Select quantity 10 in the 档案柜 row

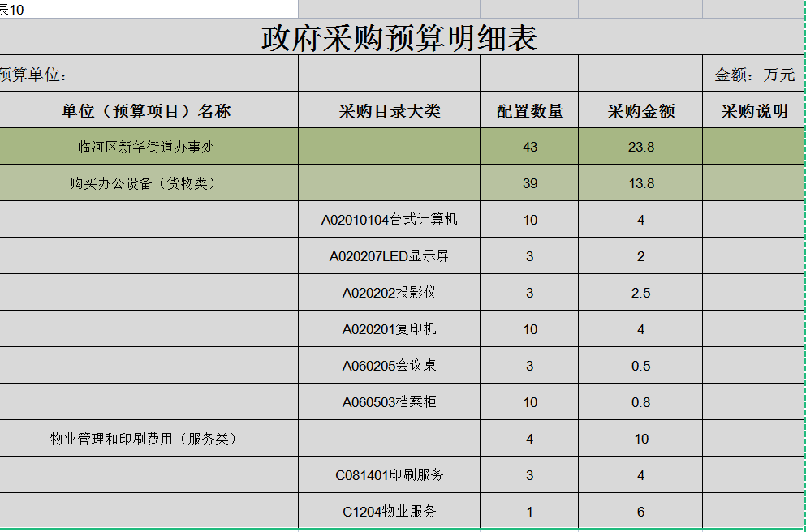[x=529, y=401]
